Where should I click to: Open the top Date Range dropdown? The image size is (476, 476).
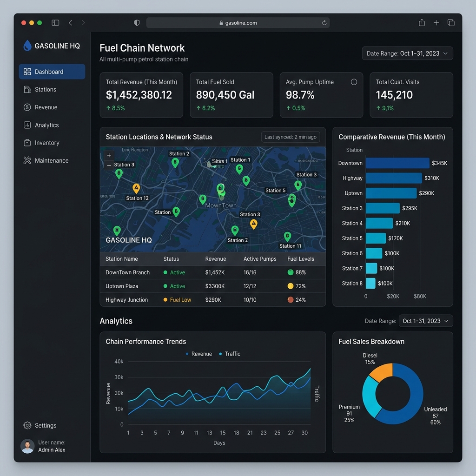407,53
